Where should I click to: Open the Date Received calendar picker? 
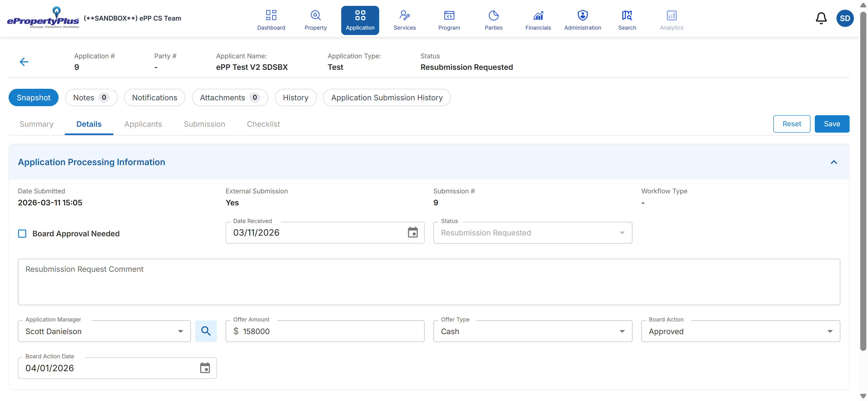412,232
